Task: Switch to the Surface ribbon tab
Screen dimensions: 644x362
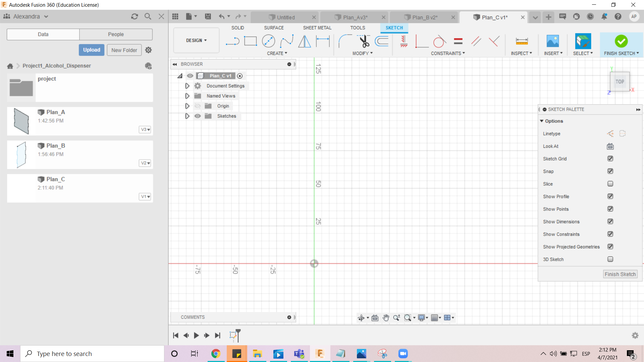Action: 274,27
